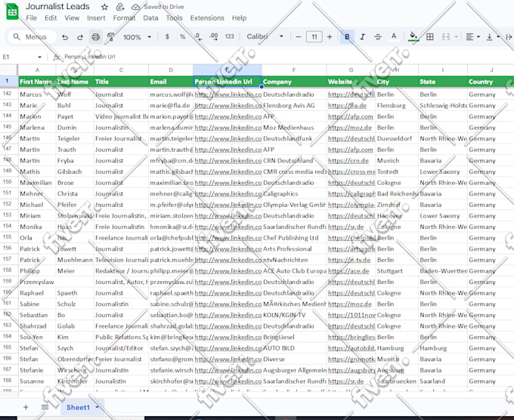Select the Paint format tool
This screenshot has height=420, width=514.
tap(111, 37)
